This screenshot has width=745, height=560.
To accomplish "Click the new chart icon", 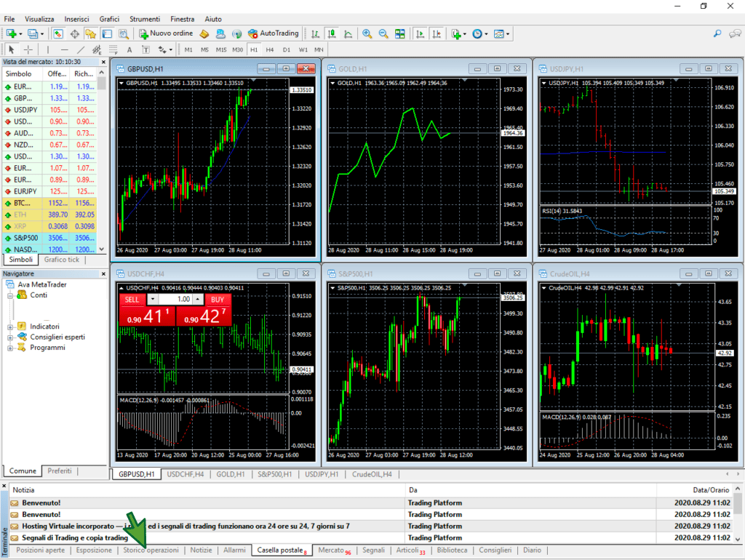I will tap(11, 33).
